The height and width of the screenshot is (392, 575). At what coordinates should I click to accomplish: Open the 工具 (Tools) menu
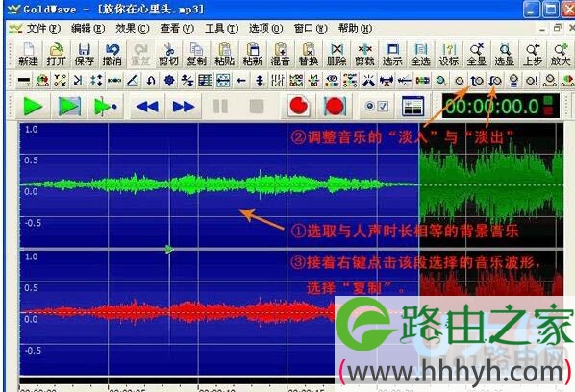point(221,28)
